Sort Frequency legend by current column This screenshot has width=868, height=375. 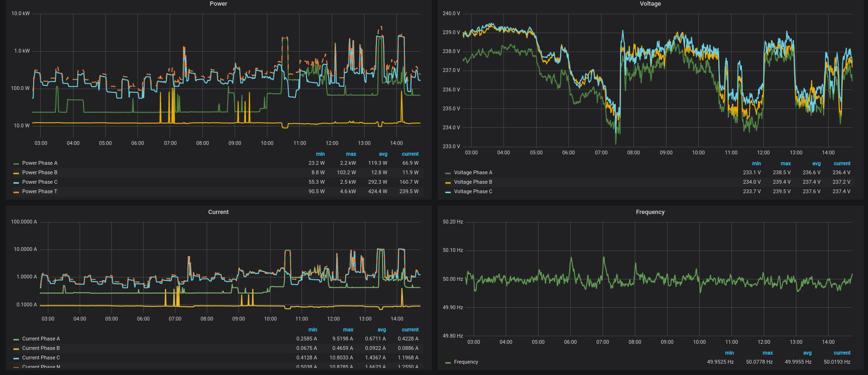point(842,353)
